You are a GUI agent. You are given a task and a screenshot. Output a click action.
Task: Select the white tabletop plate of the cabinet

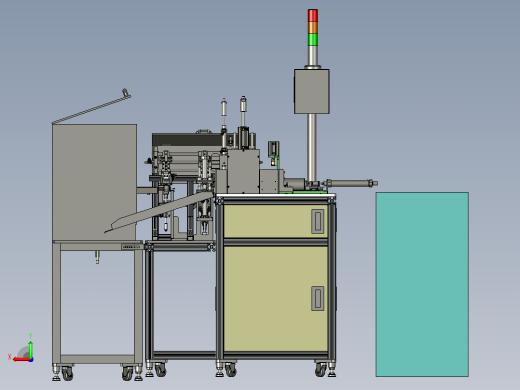click(276, 195)
